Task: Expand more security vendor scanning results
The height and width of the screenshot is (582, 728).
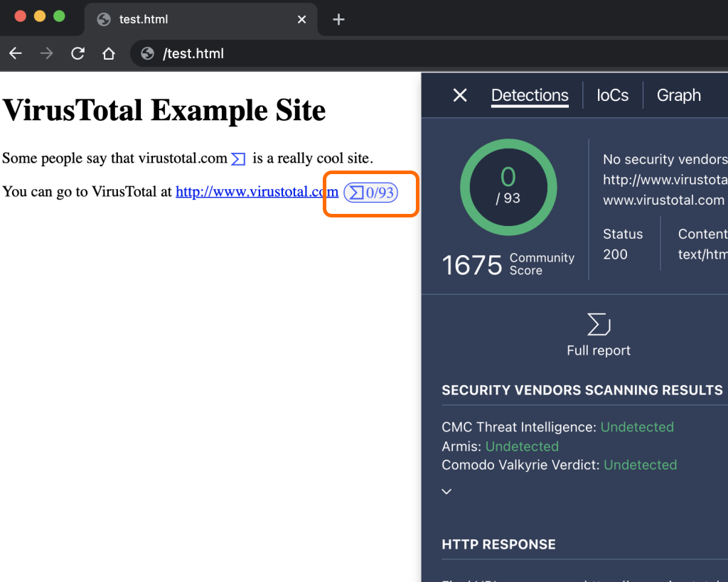Action: click(446, 490)
